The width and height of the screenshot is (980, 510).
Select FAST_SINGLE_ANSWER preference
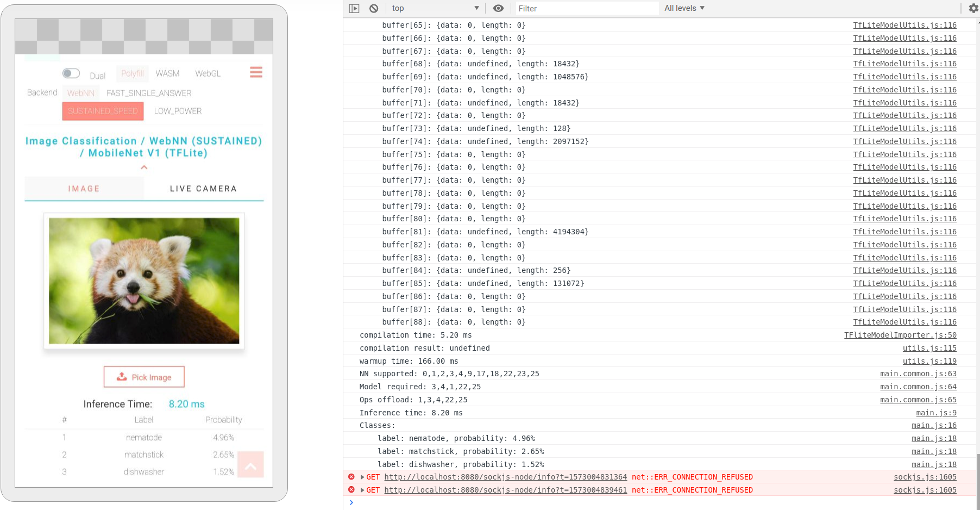(x=149, y=92)
